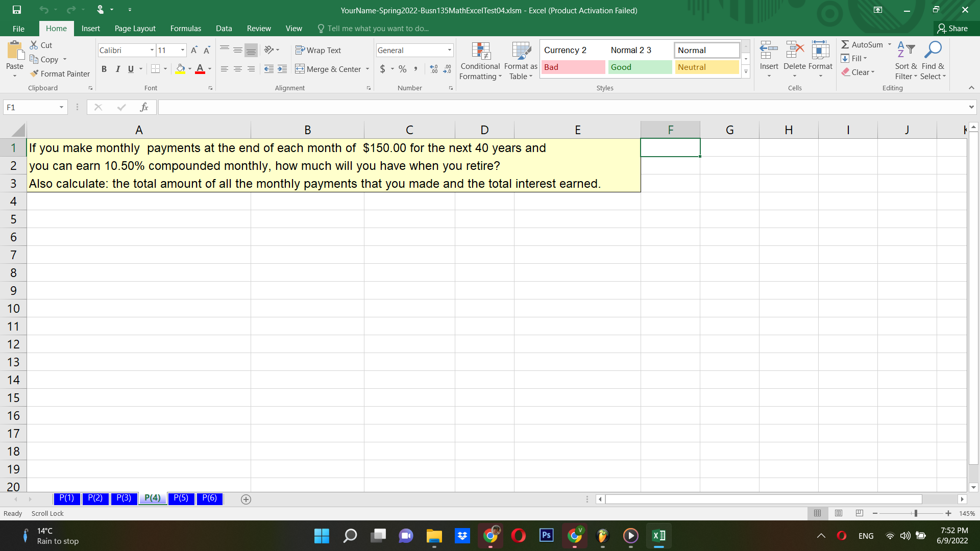Open Excel from the Windows taskbar
The width and height of the screenshot is (980, 551).
658,536
